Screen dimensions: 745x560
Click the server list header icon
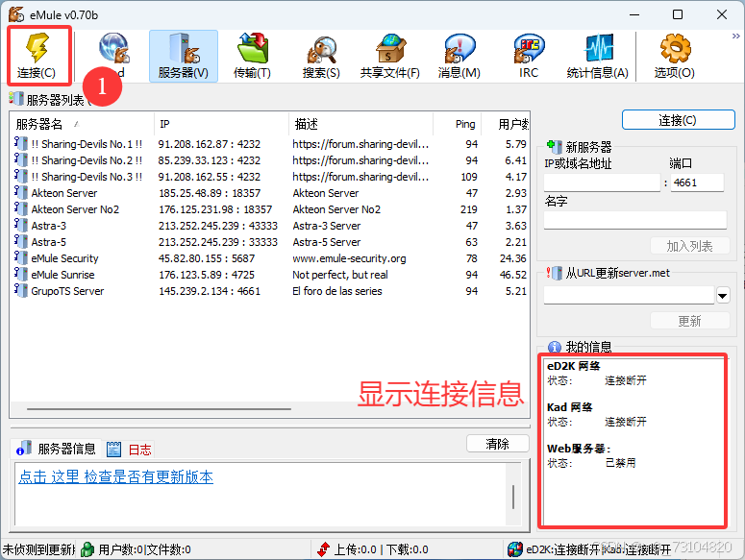[16, 99]
